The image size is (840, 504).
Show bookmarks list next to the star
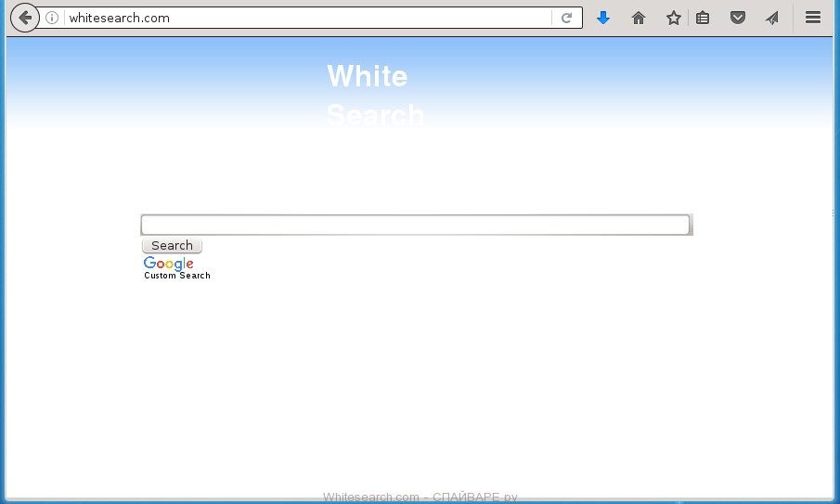pyautogui.click(x=703, y=18)
